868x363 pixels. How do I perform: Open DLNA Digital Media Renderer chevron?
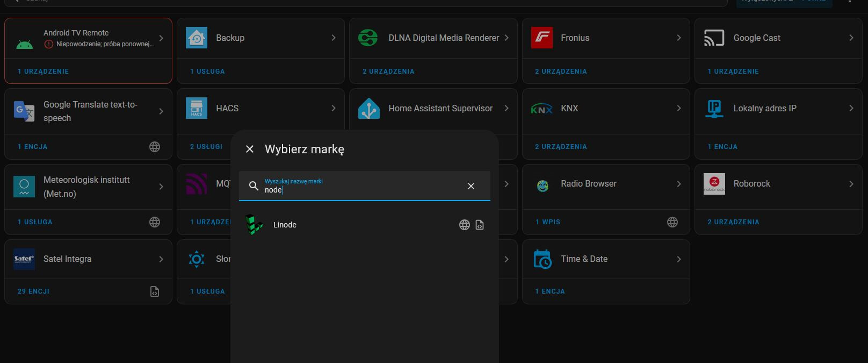[x=507, y=38]
